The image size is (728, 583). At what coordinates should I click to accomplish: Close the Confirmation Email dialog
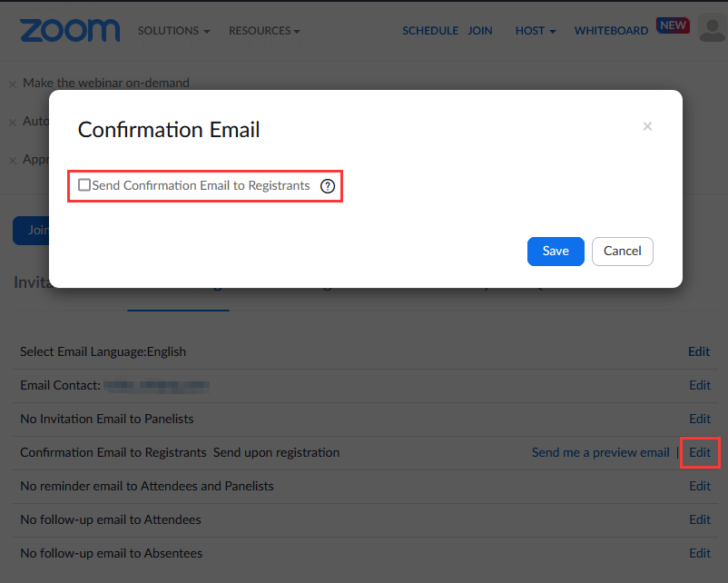point(647,126)
